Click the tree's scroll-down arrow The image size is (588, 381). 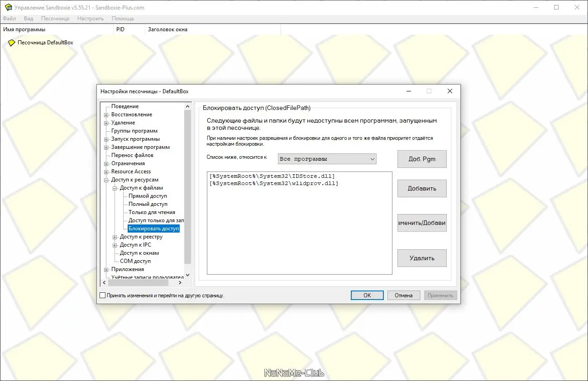point(188,275)
